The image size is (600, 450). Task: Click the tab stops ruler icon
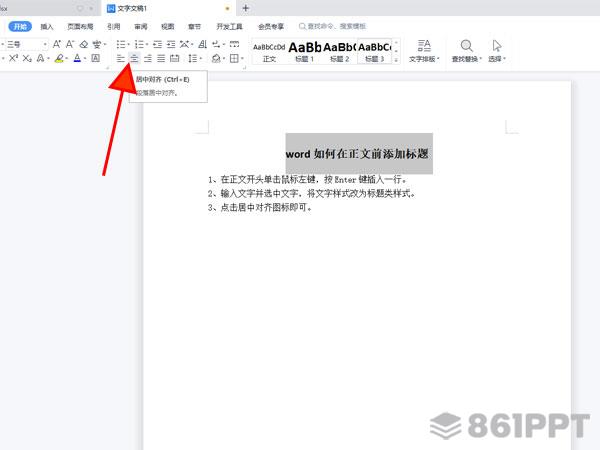point(235,44)
